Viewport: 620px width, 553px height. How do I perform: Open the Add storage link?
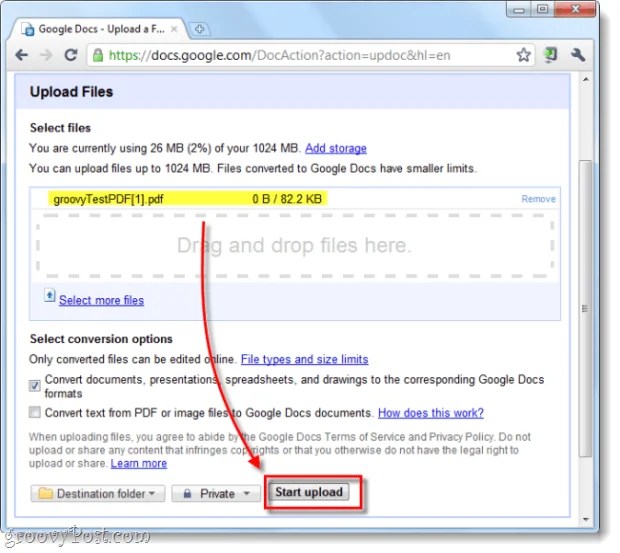pyautogui.click(x=336, y=148)
